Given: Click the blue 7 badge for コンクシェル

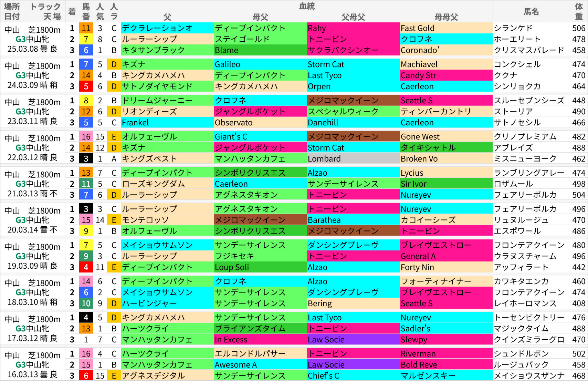Looking at the screenshot, I should tap(86, 64).
